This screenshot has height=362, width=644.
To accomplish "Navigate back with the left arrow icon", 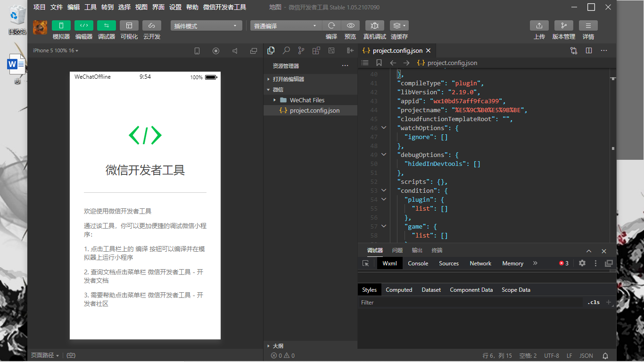I will [393, 63].
